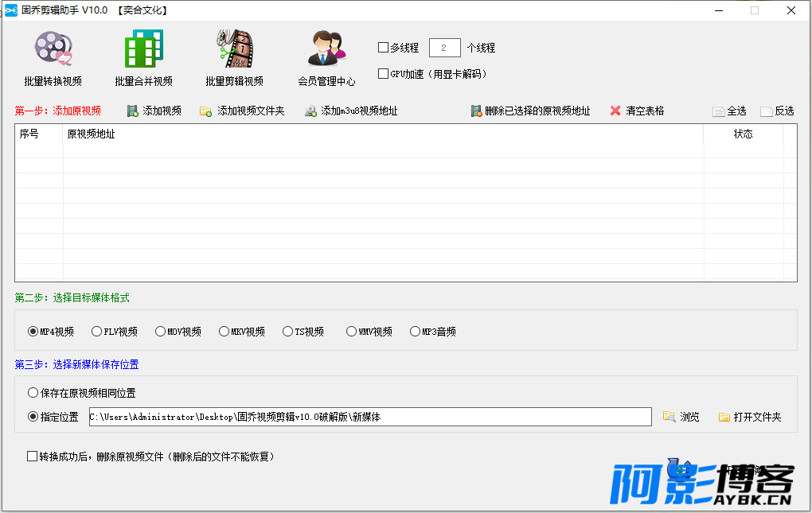Image resolution: width=812 pixels, height=513 pixels.
Task: Click the 打开文件夹 folder icon
Action: [x=724, y=417]
